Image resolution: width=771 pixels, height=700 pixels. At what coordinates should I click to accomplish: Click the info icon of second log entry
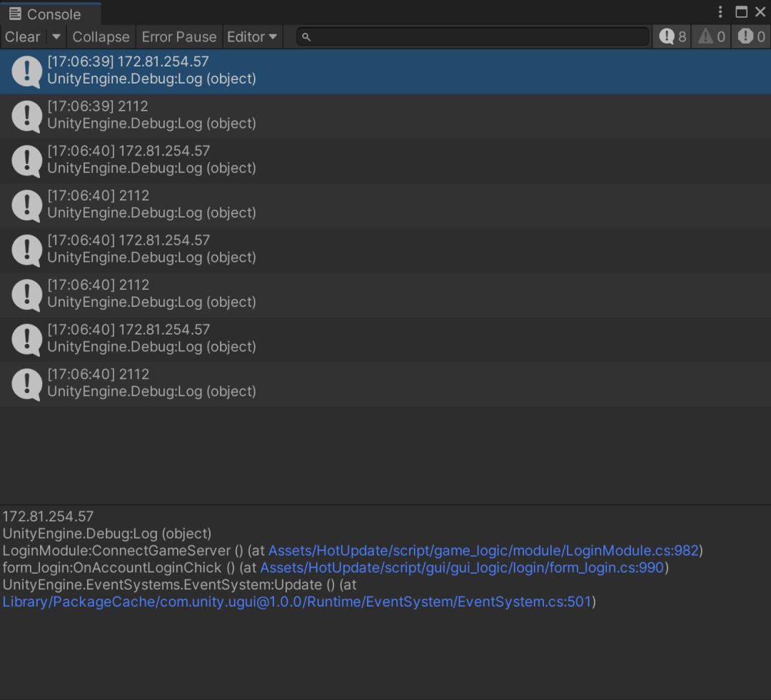pos(27,116)
